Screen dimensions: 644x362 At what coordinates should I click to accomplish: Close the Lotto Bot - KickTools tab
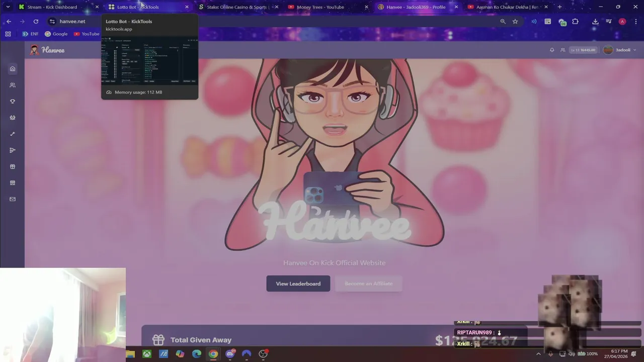coord(187,7)
